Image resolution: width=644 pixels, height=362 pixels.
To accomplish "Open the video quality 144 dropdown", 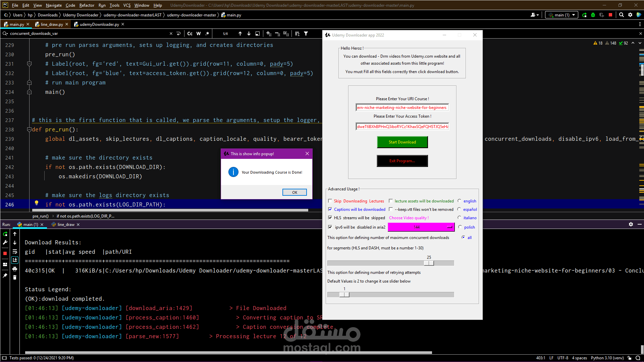I will point(421,227).
